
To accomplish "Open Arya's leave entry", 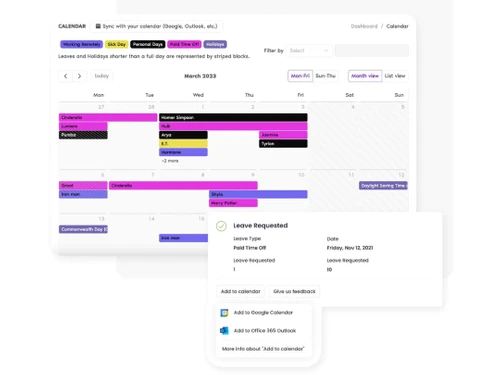I will (183, 135).
